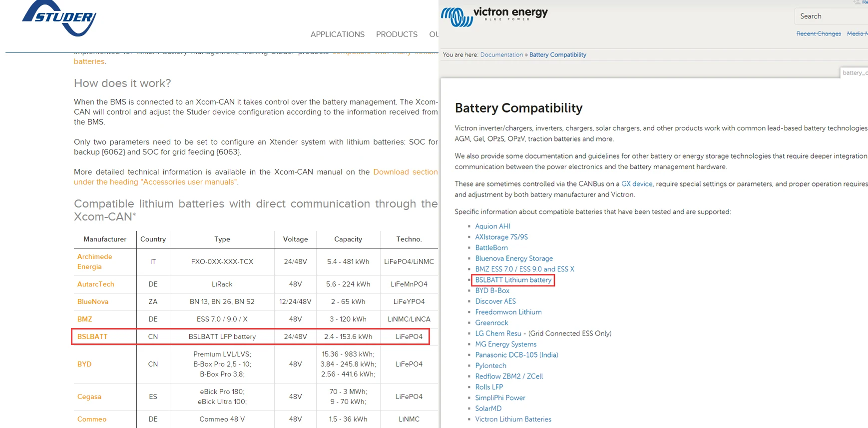This screenshot has height=428, width=868.
Task: Click the large 'Battery Compatibility' page heading
Action: 519,108
